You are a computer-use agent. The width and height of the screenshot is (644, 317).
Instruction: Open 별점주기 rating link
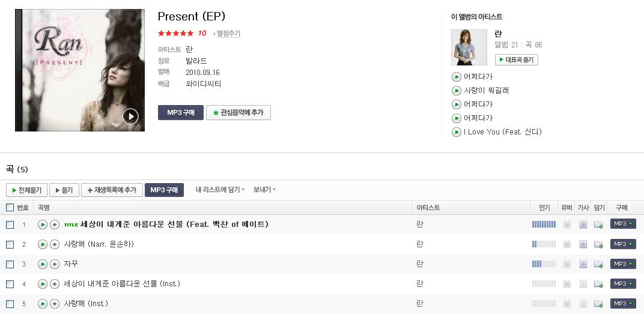pyautogui.click(x=226, y=34)
